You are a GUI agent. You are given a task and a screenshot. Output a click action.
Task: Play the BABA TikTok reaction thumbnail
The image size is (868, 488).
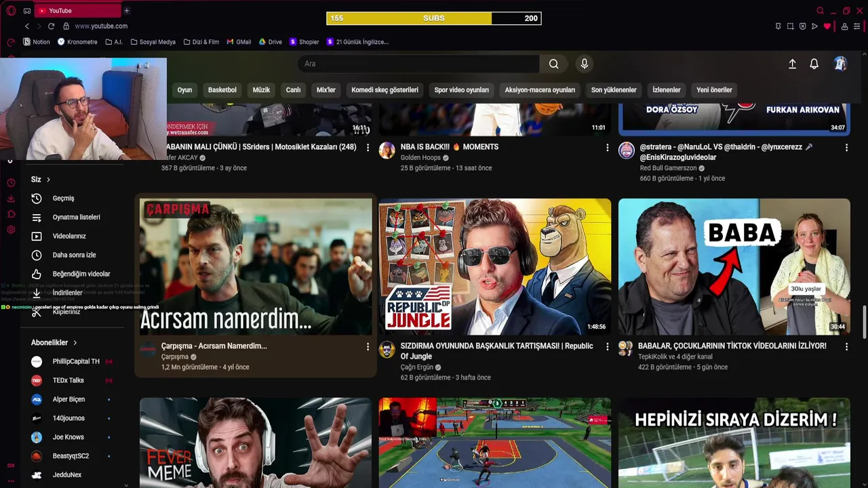[x=734, y=267]
